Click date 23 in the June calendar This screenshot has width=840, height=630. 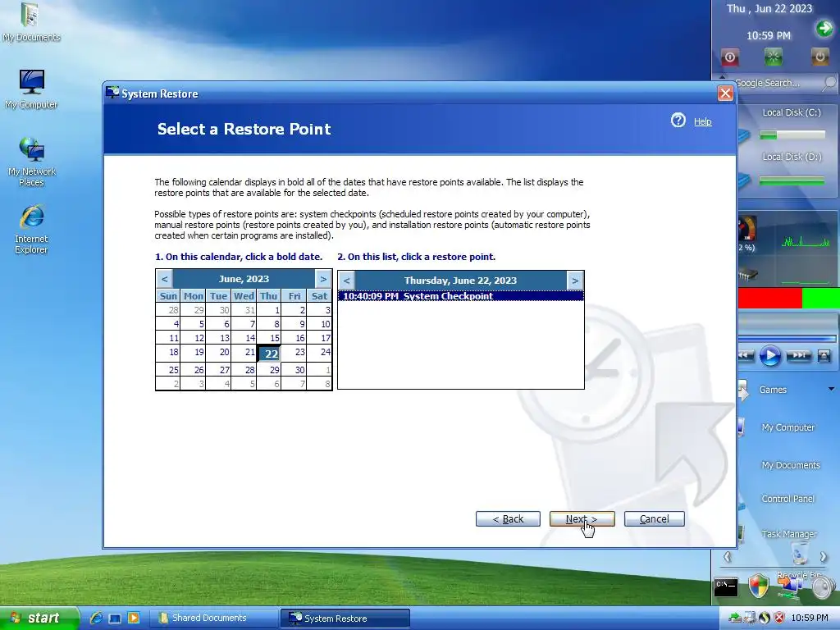point(294,352)
